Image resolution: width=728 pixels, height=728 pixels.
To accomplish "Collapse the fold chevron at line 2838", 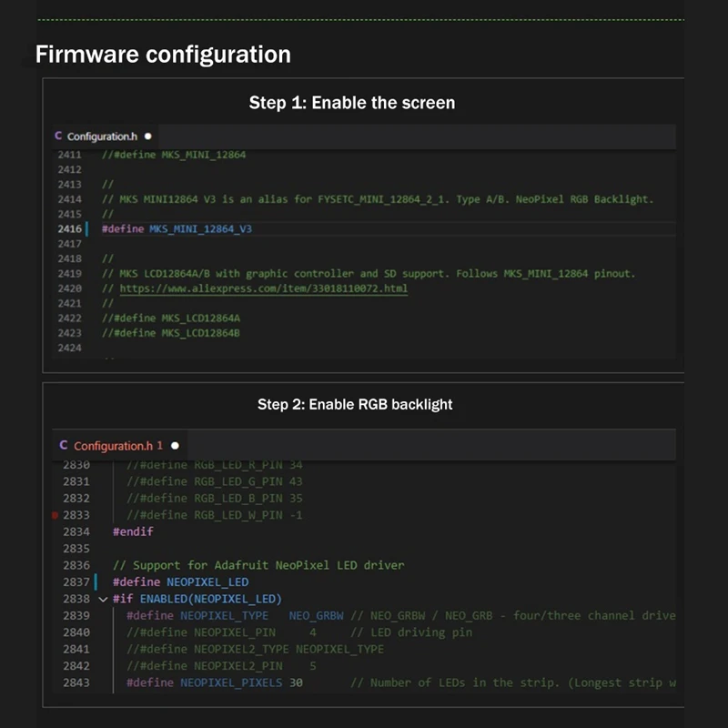I will point(103,599).
